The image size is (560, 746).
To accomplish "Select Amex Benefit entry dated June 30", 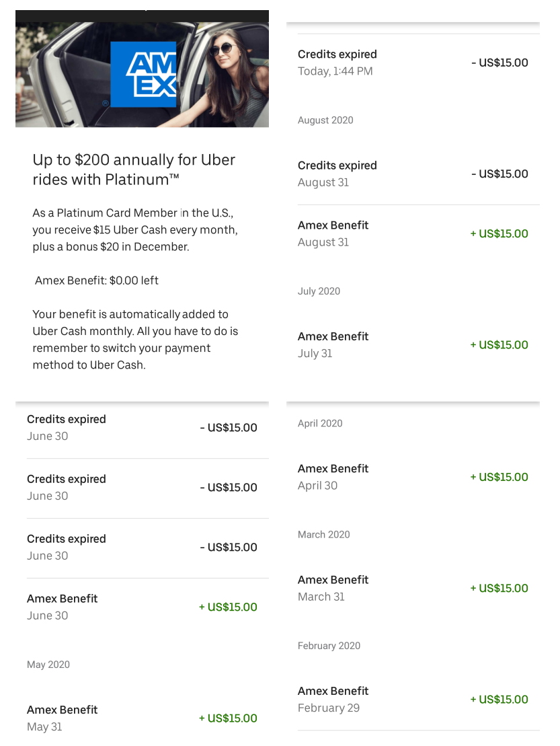I will (142, 607).
